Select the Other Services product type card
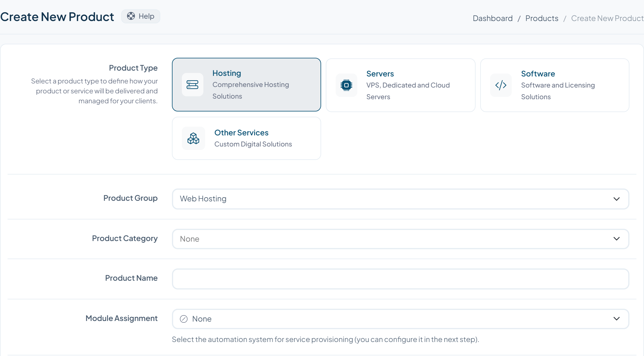Image resolution: width=644 pixels, height=356 pixels. click(x=246, y=138)
